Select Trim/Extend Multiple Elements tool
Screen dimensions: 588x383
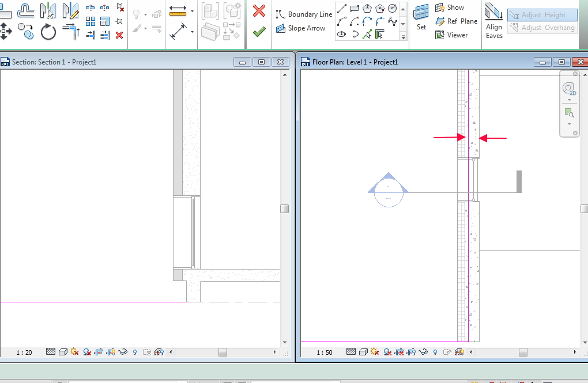(x=105, y=35)
